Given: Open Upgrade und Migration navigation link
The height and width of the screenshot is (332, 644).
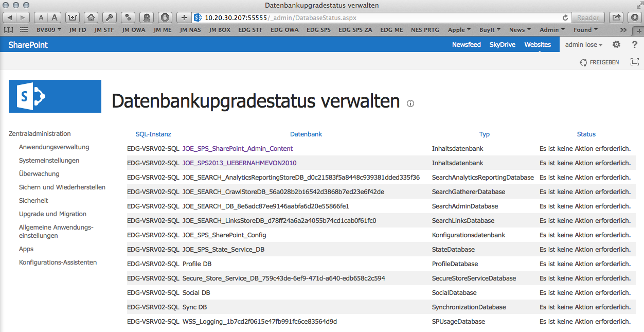Looking at the screenshot, I should pyautogui.click(x=52, y=214).
